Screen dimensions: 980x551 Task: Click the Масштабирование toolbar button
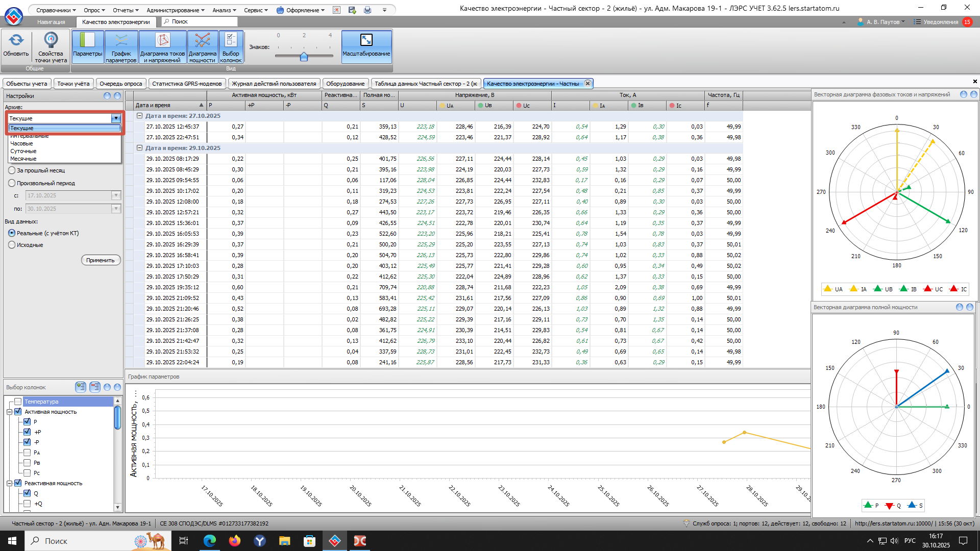tap(366, 46)
